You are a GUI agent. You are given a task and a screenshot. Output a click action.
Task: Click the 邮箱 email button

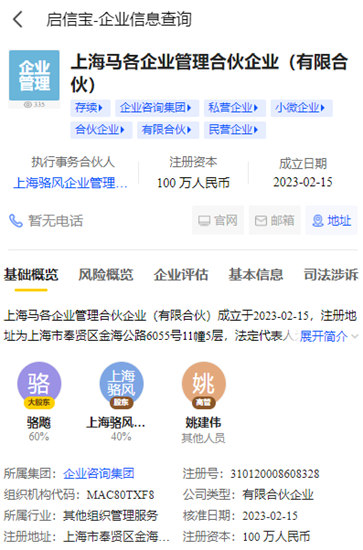pos(274,221)
